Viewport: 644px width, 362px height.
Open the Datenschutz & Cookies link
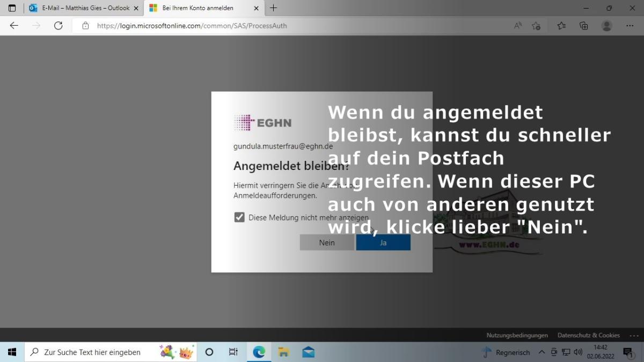588,335
